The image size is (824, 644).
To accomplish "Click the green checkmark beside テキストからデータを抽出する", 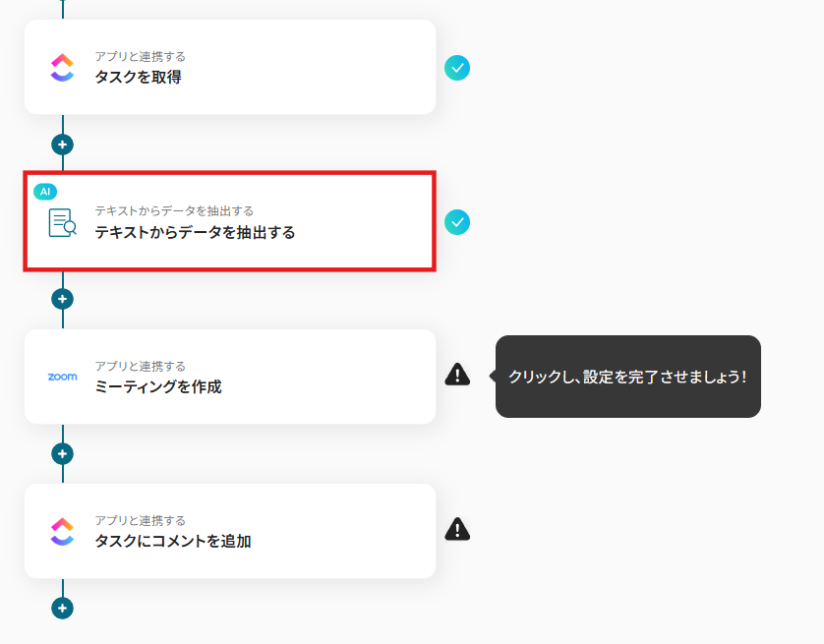I will point(457,222).
